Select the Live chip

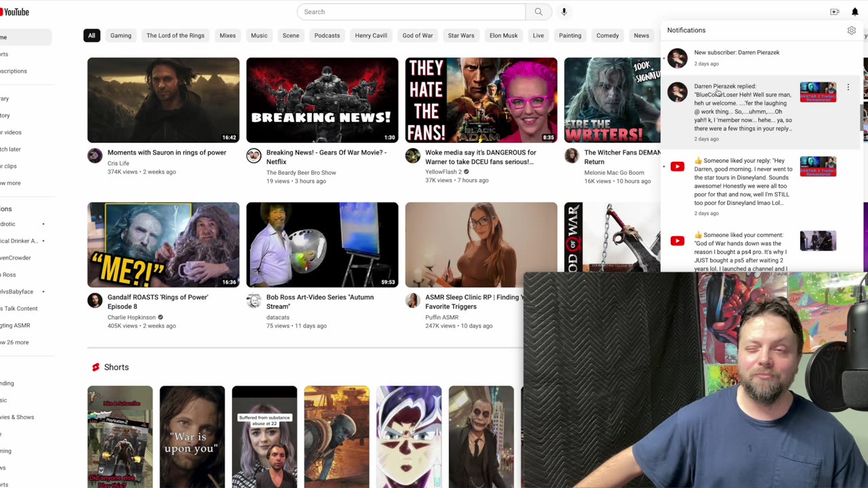point(538,35)
